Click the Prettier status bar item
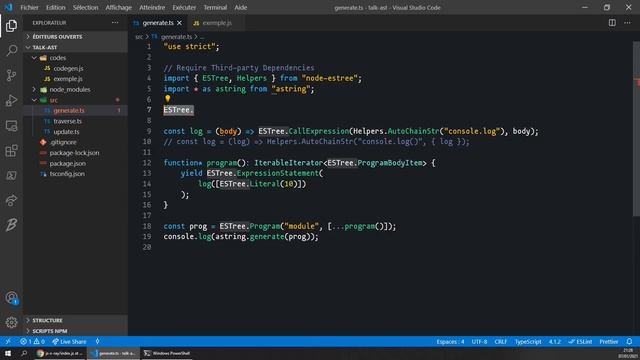Image resolution: width=640 pixels, height=360 pixels. (609, 342)
